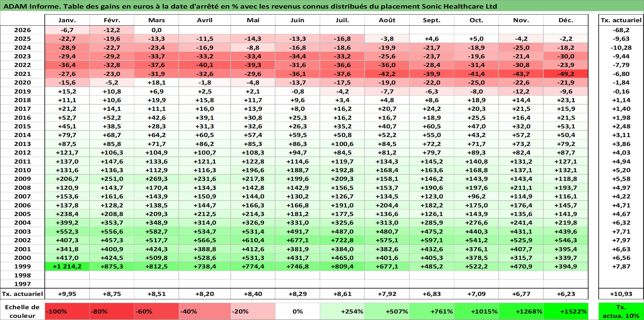
Task: Select the '+10,93' total actuarial rate cell
Action: (621, 294)
